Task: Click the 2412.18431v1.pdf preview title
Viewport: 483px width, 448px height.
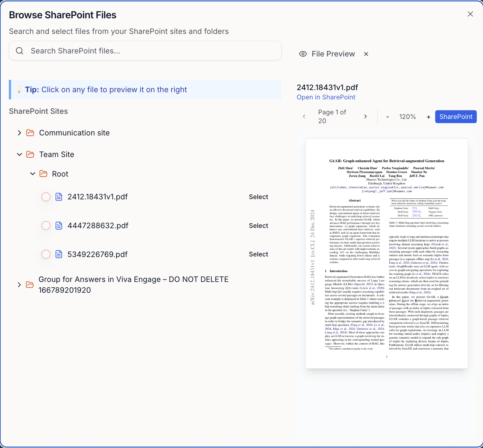Action: (327, 87)
